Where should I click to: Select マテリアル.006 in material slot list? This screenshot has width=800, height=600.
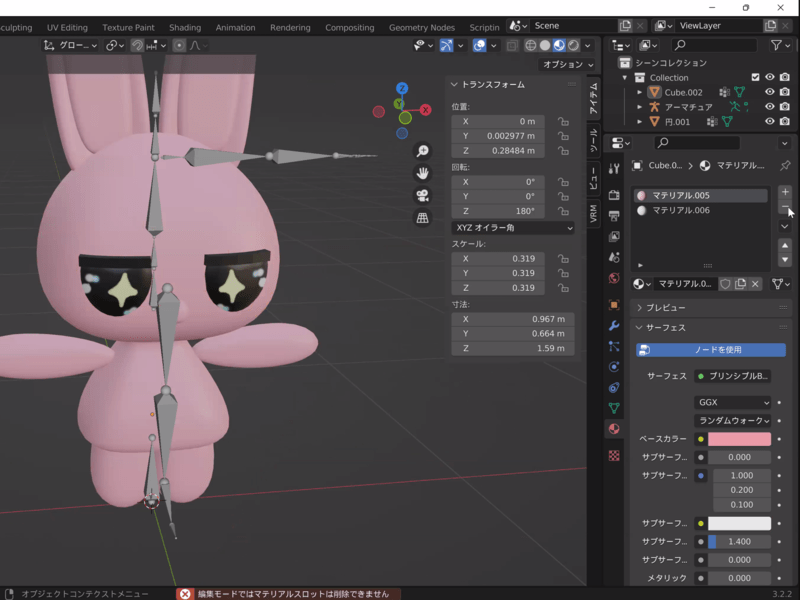click(680, 211)
